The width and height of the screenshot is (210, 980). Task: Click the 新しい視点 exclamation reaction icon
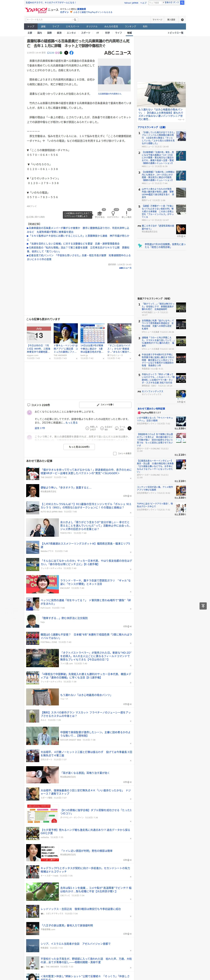point(127,213)
